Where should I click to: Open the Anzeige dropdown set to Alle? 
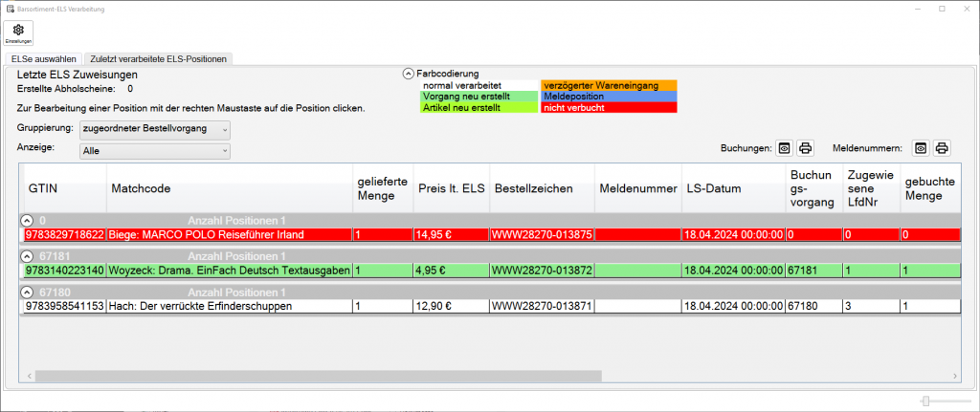tap(155, 151)
